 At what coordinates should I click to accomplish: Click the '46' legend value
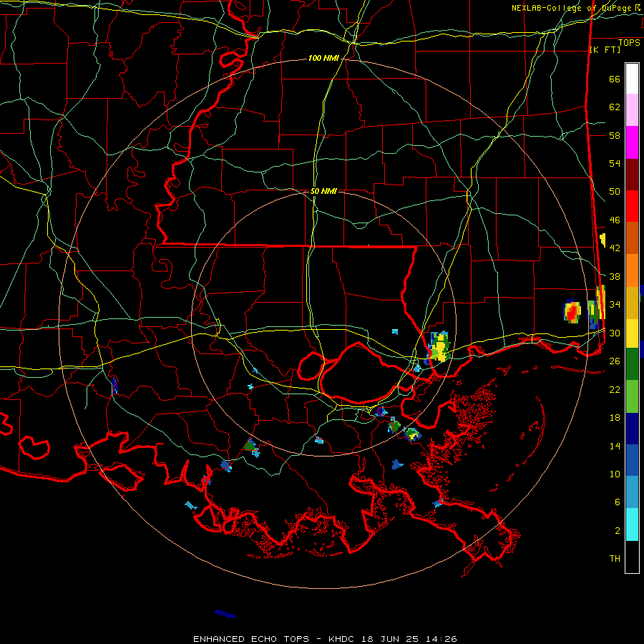click(x=615, y=220)
